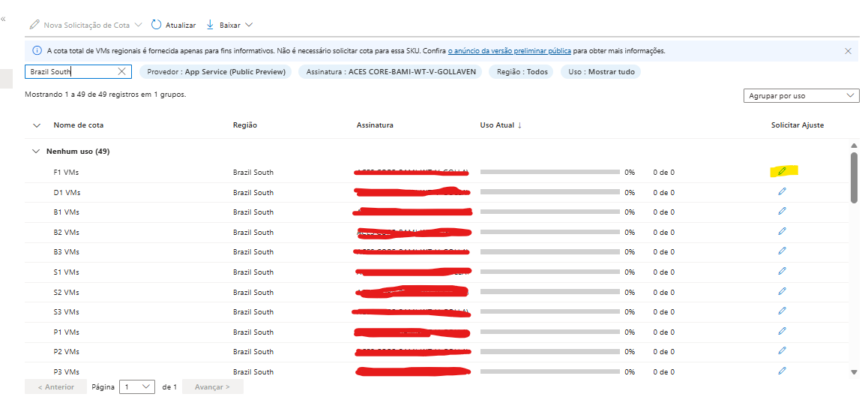
Task: Click the pencil adjust icon for P2 VMs
Action: (x=782, y=350)
